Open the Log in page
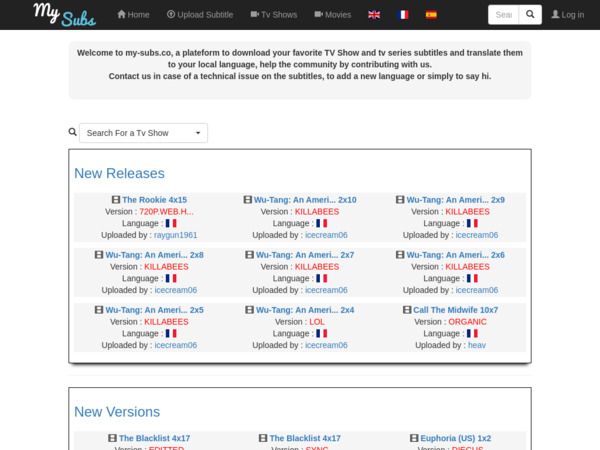Screen dimensions: 600x450 pyautogui.click(x=567, y=15)
